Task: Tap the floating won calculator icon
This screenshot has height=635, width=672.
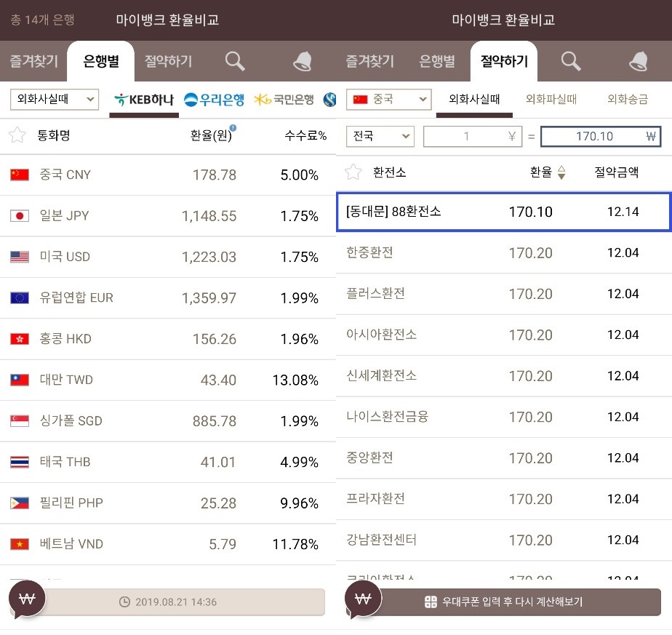Action: [27, 599]
